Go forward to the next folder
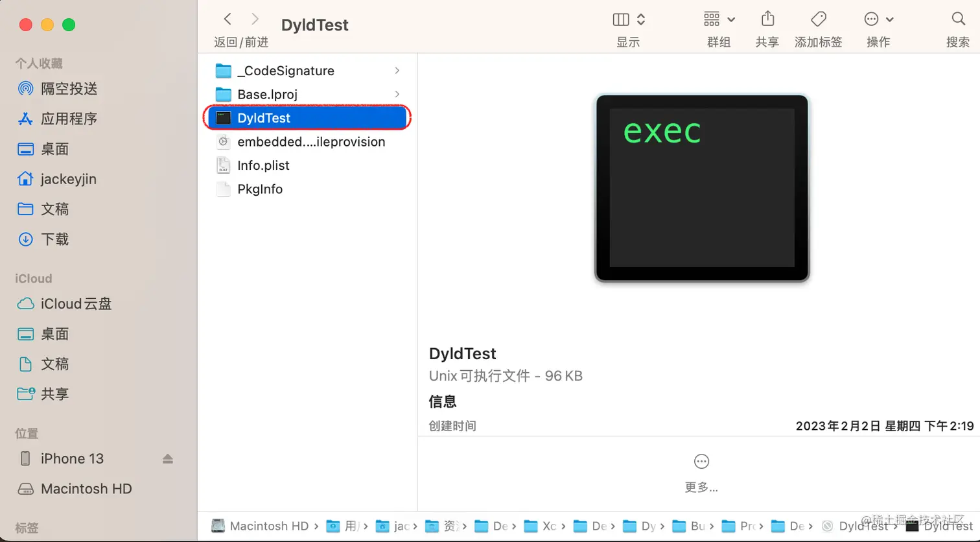The image size is (980, 542). point(255,19)
